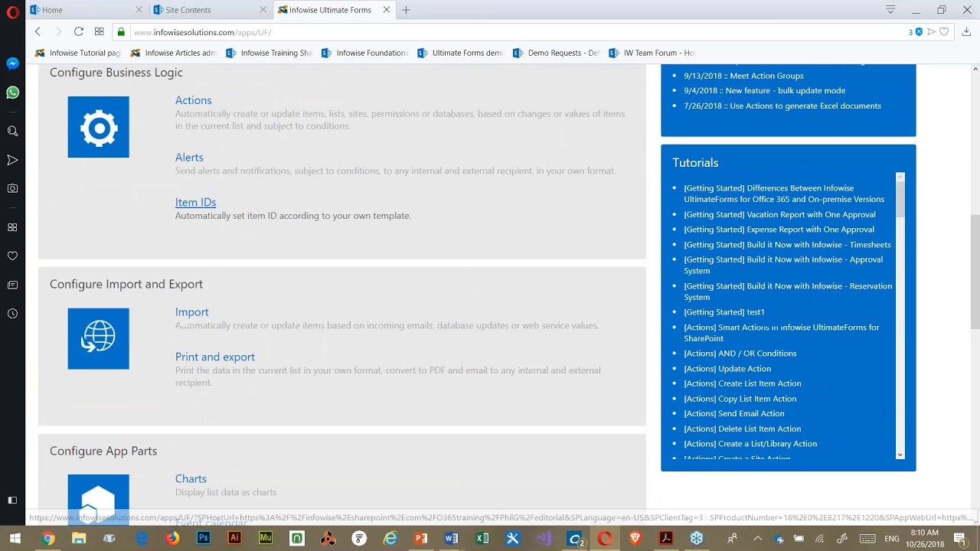Switch to the Site Contents tab
This screenshot has height=551, width=980.
tap(210, 10)
